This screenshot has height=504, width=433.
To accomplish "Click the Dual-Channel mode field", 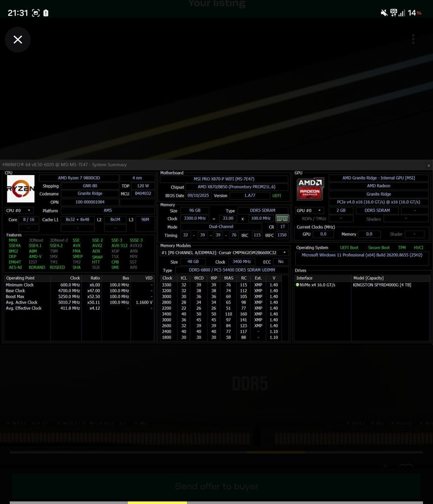I will [221, 227].
